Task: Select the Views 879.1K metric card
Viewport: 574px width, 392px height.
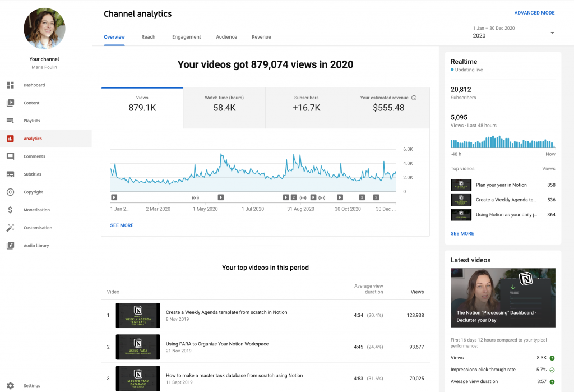Action: tap(142, 108)
